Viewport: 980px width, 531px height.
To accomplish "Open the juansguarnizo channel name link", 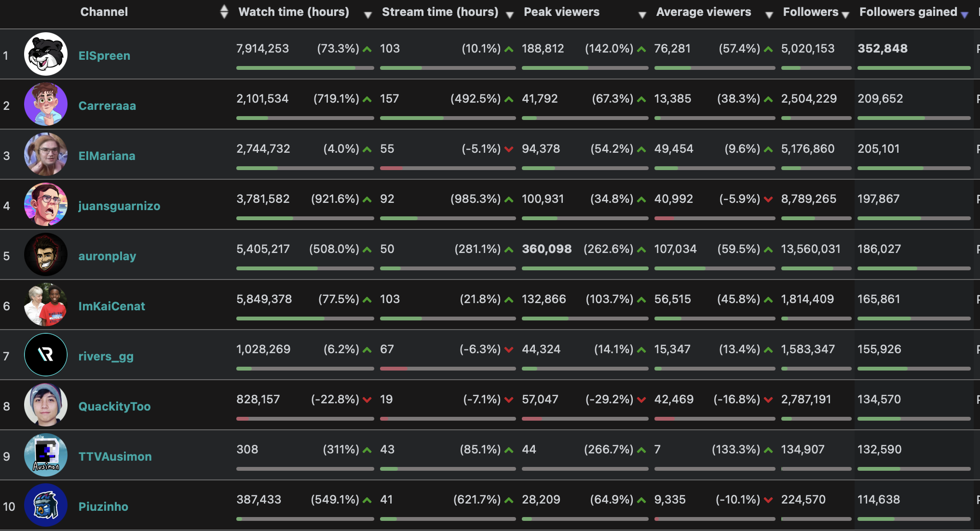I will (x=119, y=206).
